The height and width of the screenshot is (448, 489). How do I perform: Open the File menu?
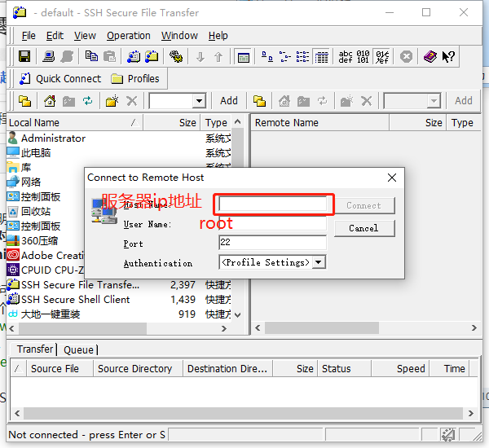coord(29,36)
